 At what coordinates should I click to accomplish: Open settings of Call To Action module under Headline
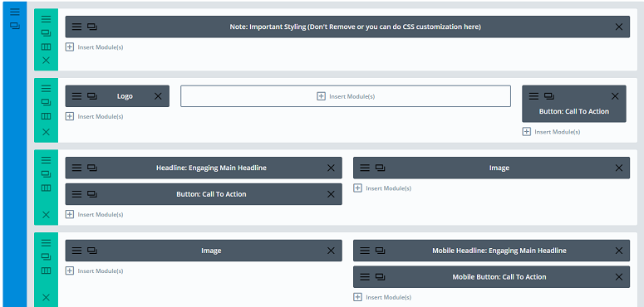76,194
